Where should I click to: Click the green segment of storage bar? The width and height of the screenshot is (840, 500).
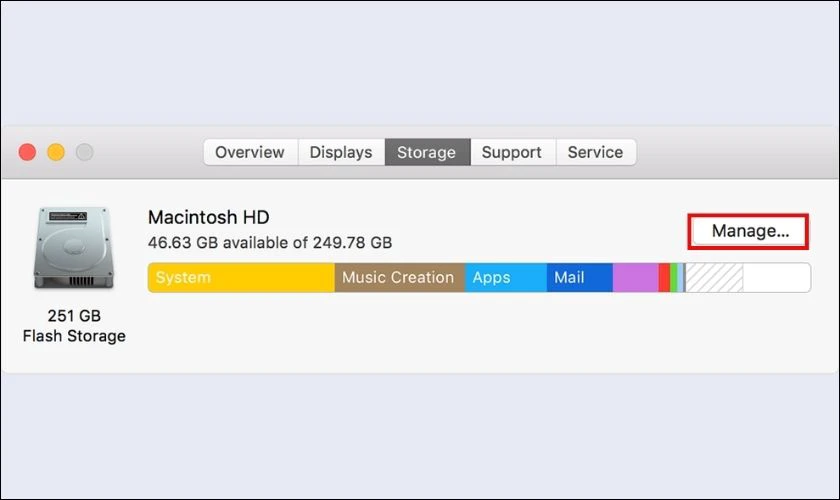click(674, 278)
